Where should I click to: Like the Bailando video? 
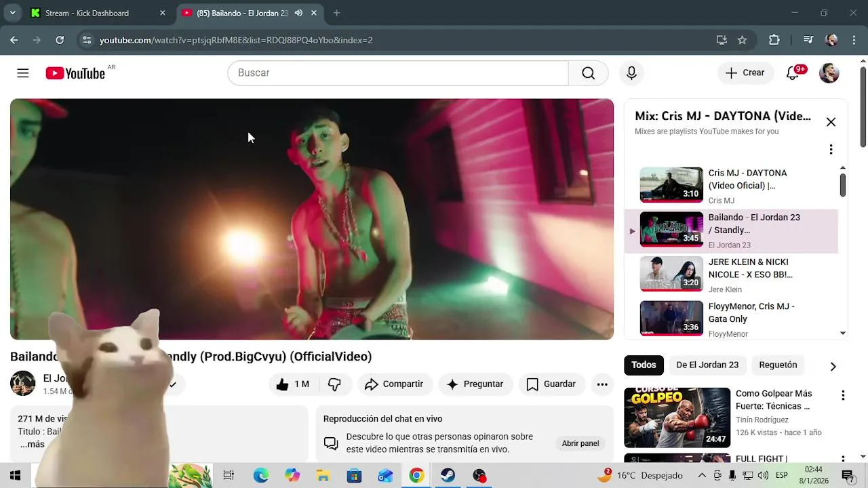[293, 384]
